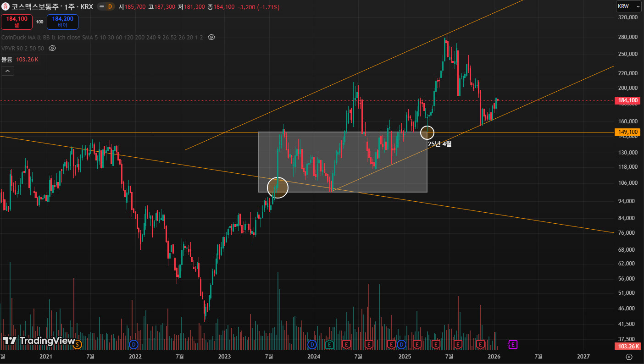Click the 184,100 sell (셀) button
The width and height of the screenshot is (644, 364).
(17, 22)
